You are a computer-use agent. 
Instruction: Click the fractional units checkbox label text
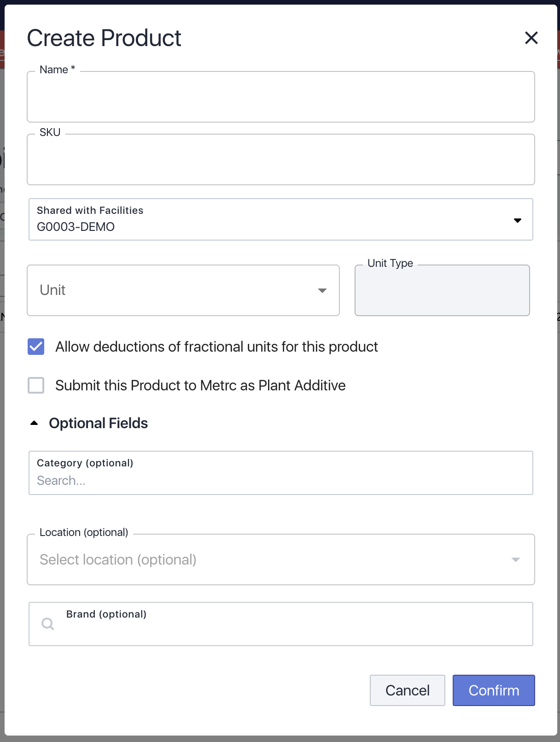(216, 347)
